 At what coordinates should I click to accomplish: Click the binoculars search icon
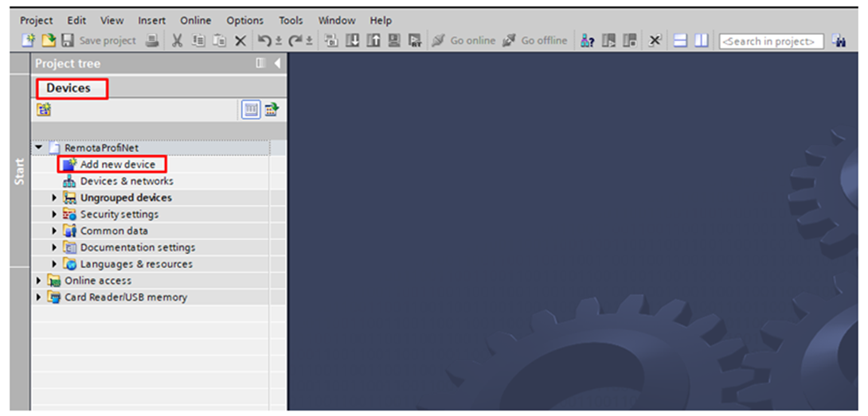839,41
